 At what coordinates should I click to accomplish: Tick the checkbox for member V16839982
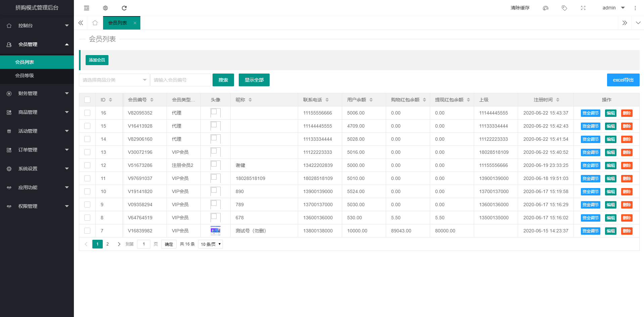[87, 231]
